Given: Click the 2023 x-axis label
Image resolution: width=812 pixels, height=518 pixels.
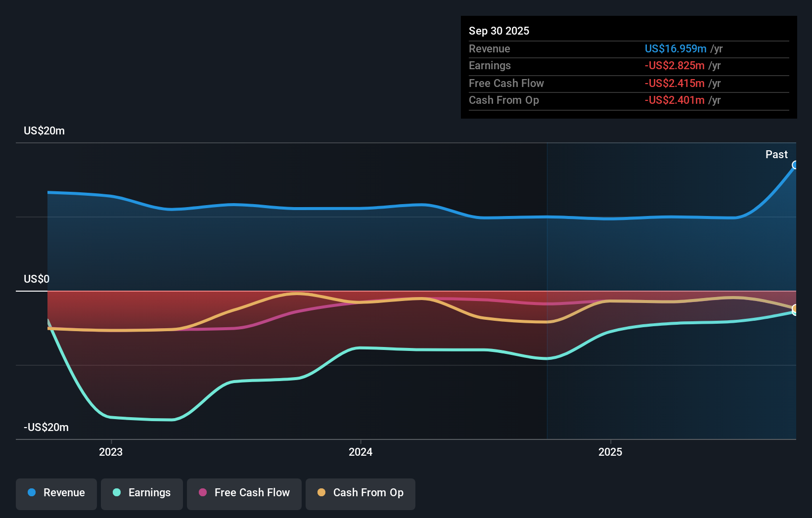Looking at the screenshot, I should pyautogui.click(x=111, y=452).
